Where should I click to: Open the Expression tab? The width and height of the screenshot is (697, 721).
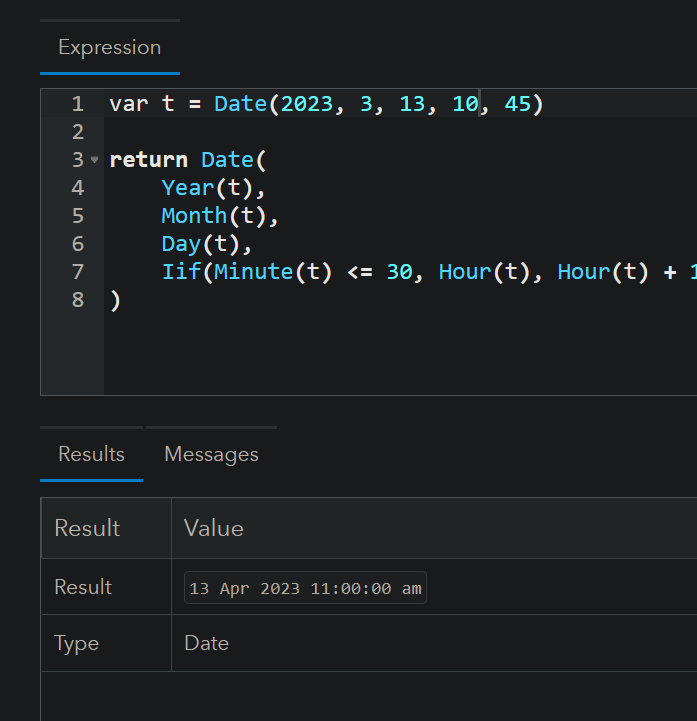pos(109,47)
